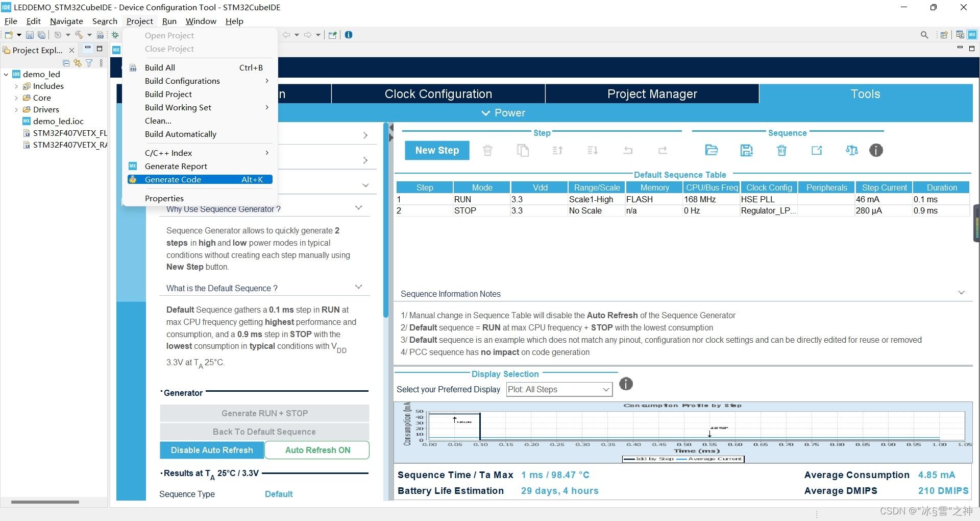This screenshot has width=980, height=521.
Task: Click the Search magnifier icon at top right
Action: pos(924,35)
